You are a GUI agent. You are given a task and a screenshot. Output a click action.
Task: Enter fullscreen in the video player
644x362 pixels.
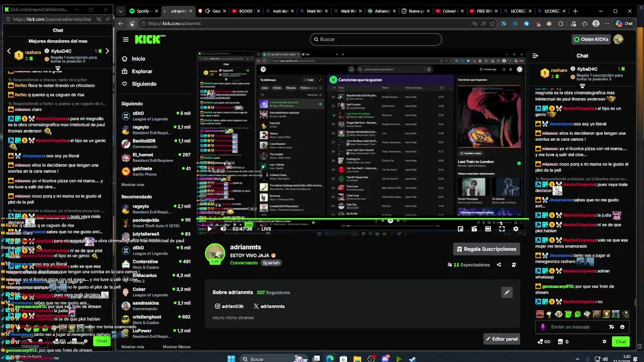[502, 229]
